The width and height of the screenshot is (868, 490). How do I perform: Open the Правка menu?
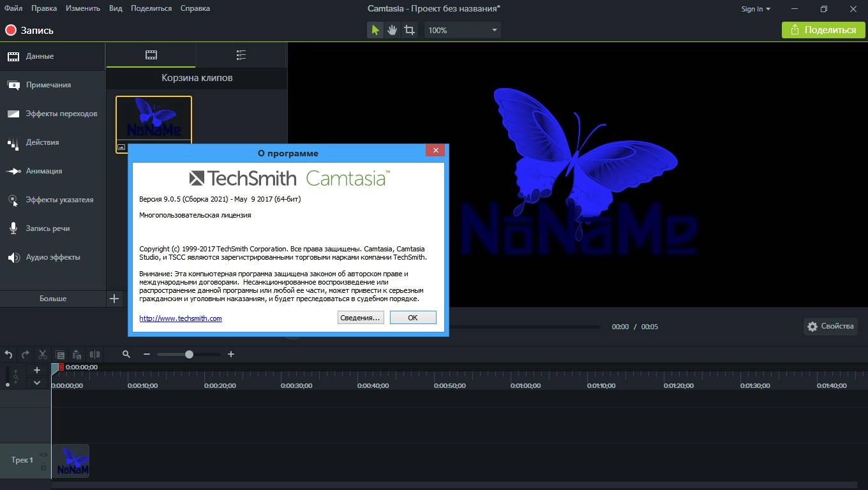click(44, 8)
